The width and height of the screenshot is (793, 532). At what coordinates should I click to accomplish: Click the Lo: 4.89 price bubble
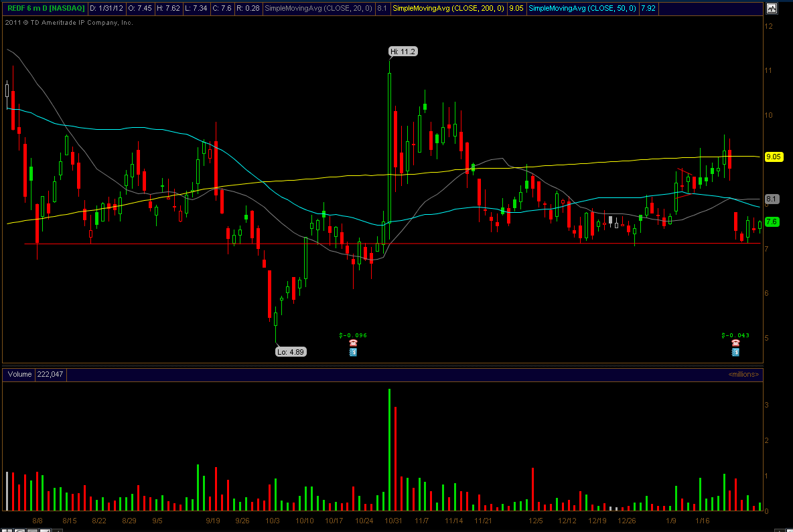coord(291,351)
